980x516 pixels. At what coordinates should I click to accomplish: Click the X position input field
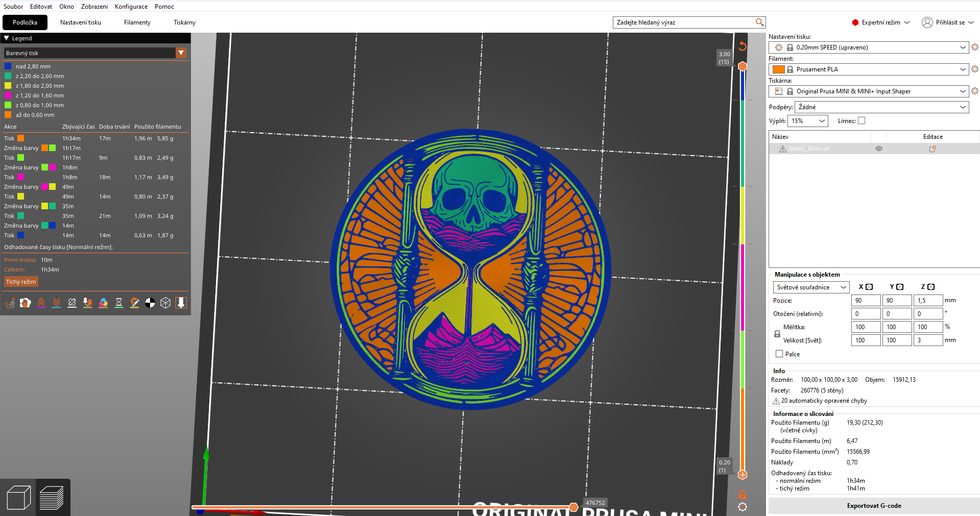866,301
